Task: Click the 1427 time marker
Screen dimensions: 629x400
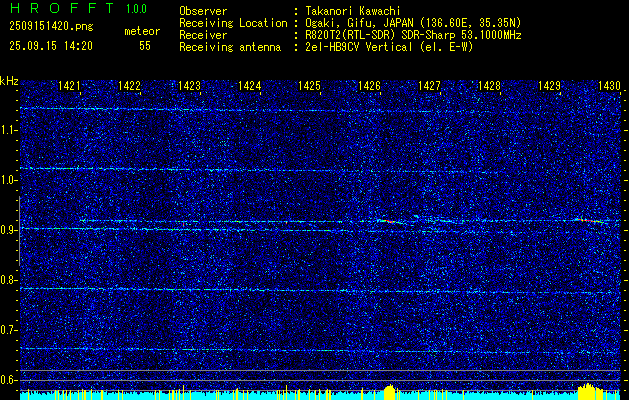Action: point(429,86)
